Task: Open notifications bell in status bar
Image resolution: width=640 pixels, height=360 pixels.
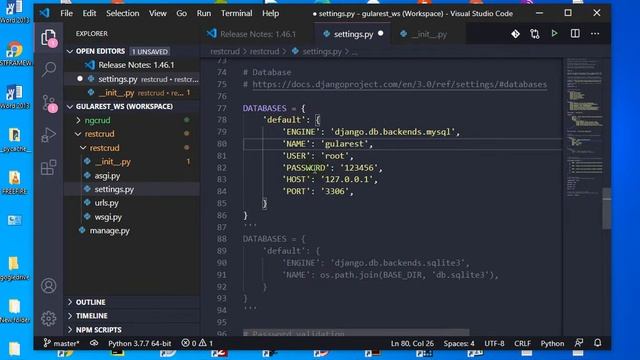Action: (x=598, y=343)
